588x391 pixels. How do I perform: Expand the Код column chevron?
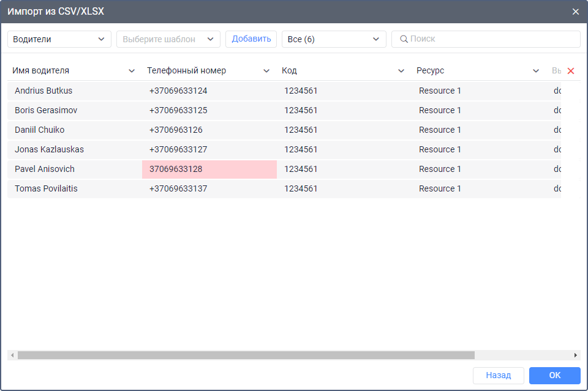pyautogui.click(x=401, y=71)
